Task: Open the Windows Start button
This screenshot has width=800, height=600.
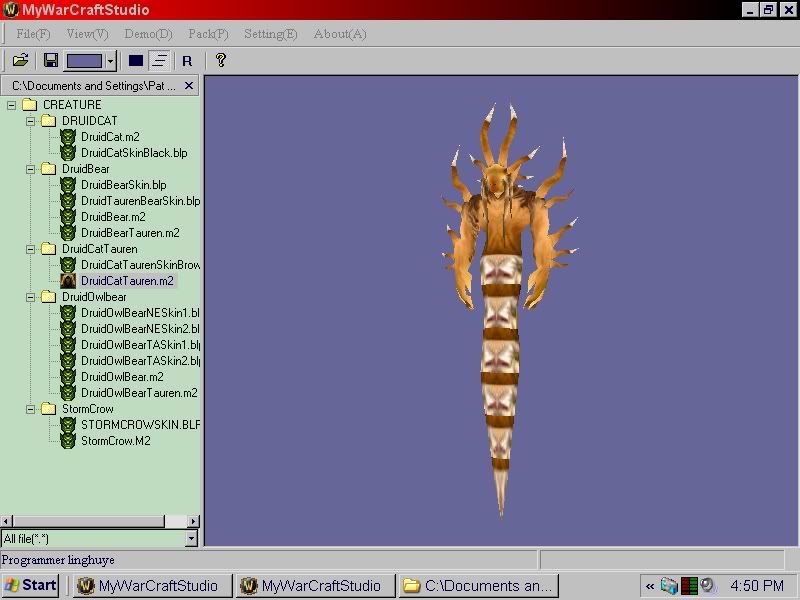Action: point(30,585)
